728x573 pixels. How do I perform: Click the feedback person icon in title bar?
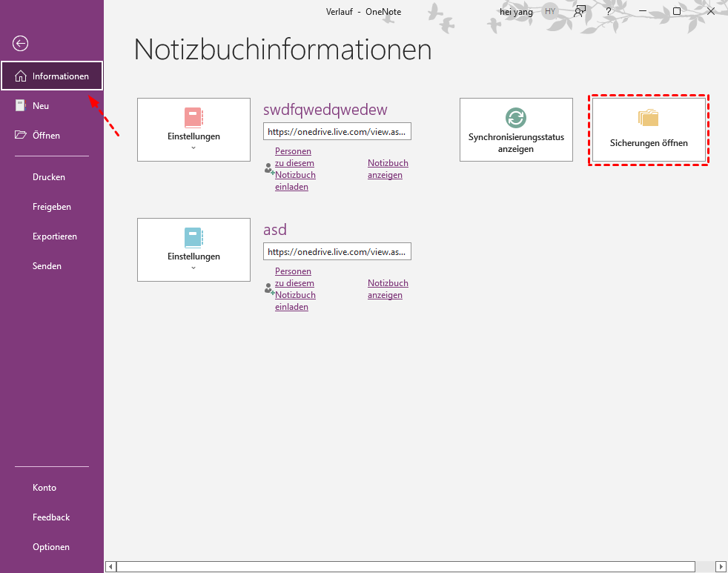point(580,12)
